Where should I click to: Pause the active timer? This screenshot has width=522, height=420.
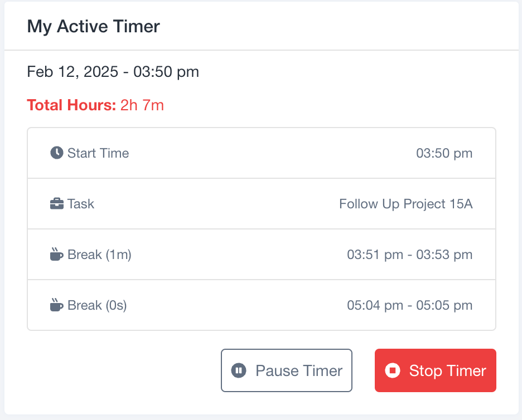[287, 370]
